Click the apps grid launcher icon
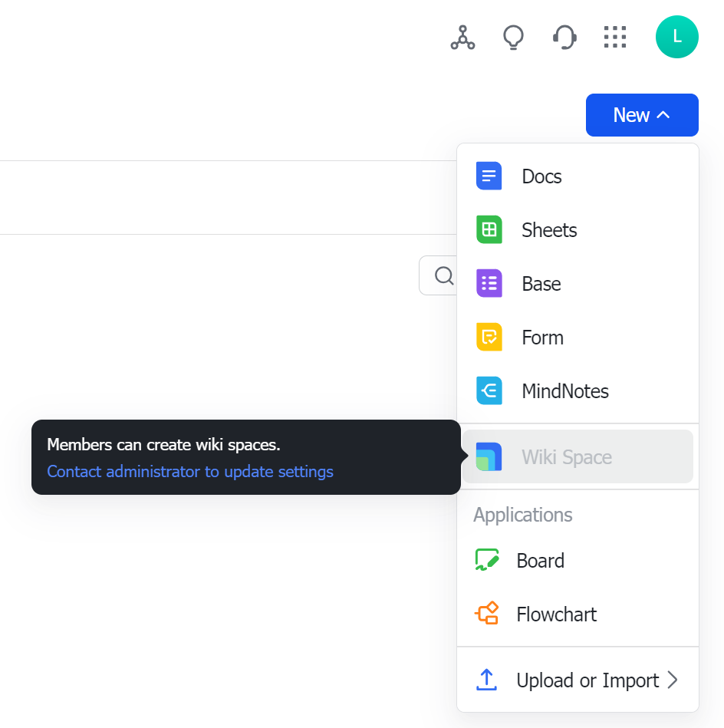The height and width of the screenshot is (728, 724). 615,36
